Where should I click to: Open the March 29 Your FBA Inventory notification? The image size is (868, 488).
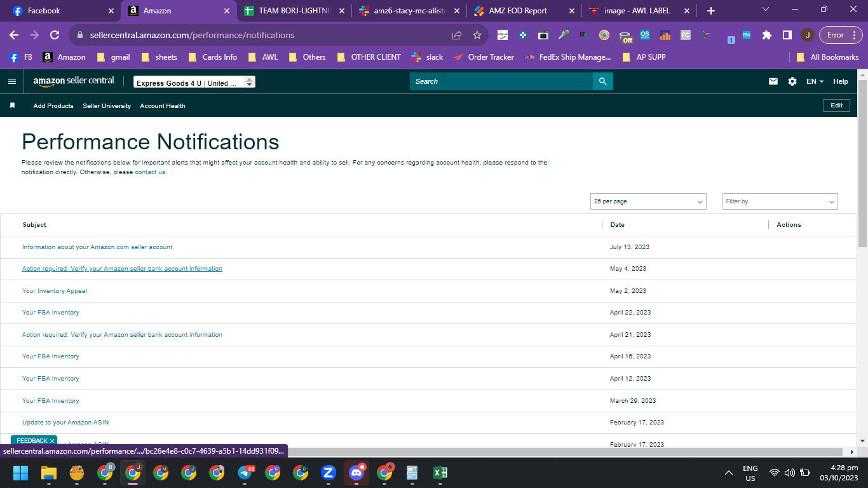[x=51, y=401]
